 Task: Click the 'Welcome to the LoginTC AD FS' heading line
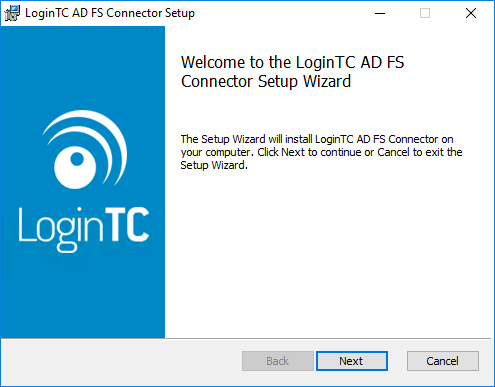[292, 62]
